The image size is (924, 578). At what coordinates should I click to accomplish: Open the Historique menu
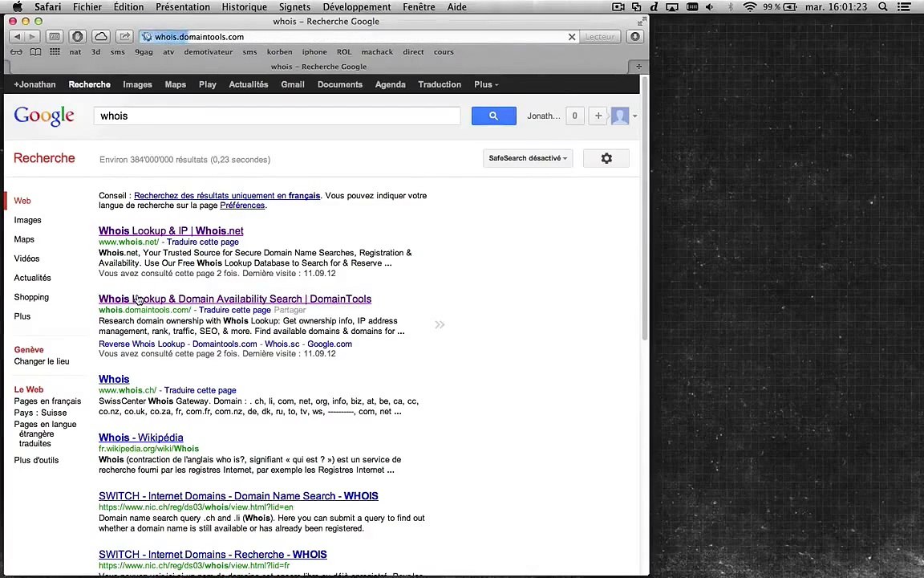point(244,7)
